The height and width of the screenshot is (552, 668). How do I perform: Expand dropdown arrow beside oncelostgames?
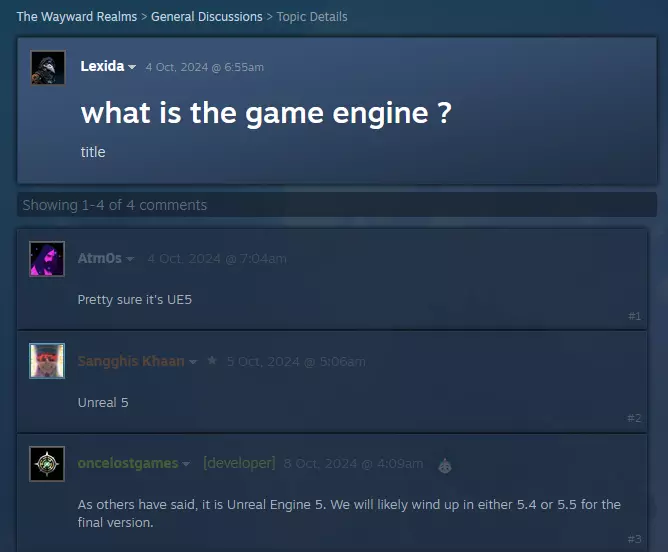186,464
